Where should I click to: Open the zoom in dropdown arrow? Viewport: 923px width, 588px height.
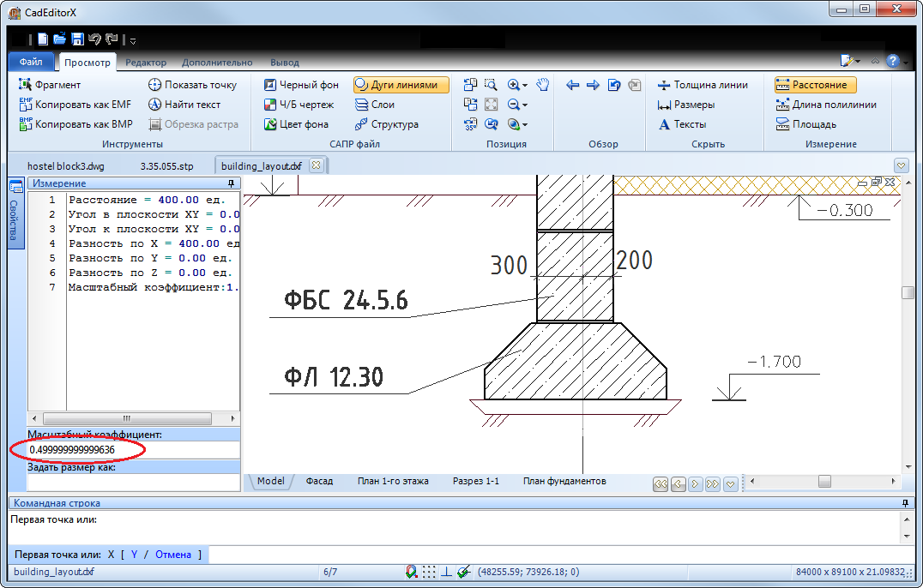(x=525, y=86)
